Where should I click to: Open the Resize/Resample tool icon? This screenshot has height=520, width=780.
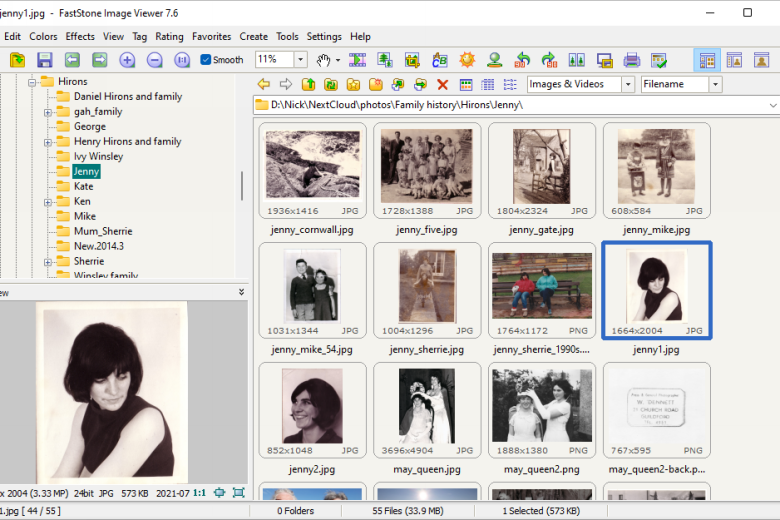click(x=385, y=60)
